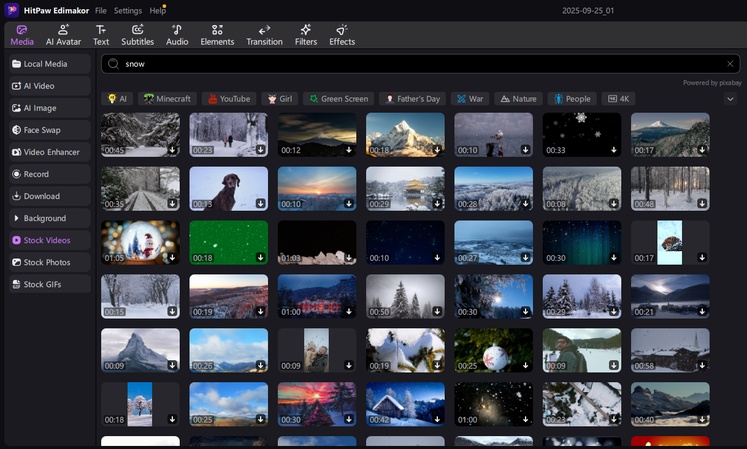Open Face Swap in sidebar
This screenshot has width=747, height=449.
pos(50,130)
